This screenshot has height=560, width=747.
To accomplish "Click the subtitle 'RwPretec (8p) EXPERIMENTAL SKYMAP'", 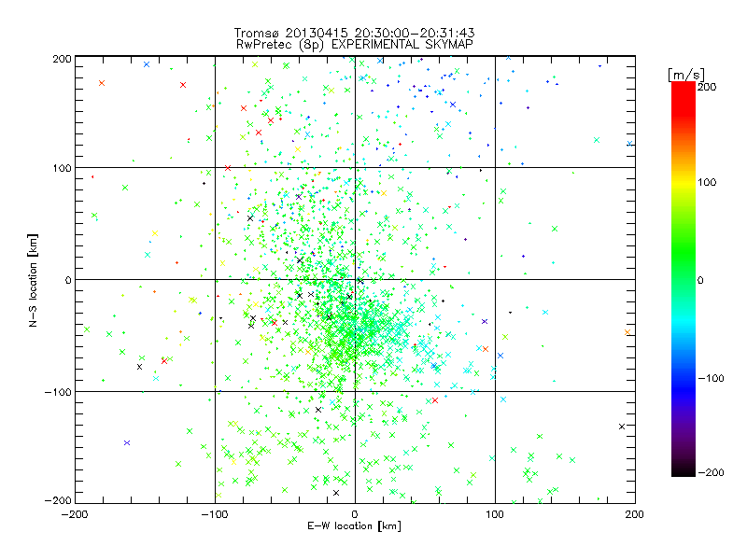I will 354,44.
